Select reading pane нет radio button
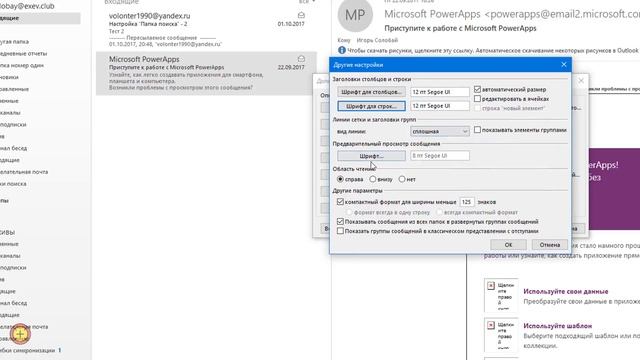The width and height of the screenshot is (640, 360). 402,179
